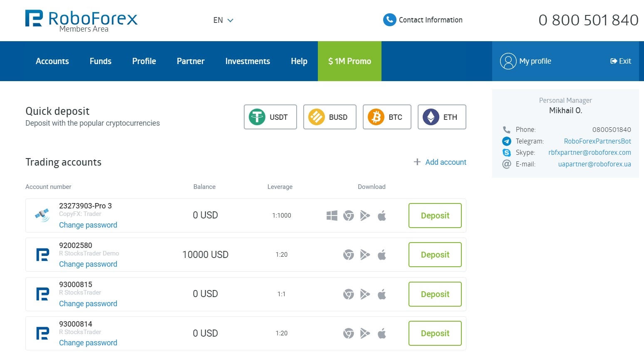
Task: Select ETH quick deposit button
Action: pos(442,117)
